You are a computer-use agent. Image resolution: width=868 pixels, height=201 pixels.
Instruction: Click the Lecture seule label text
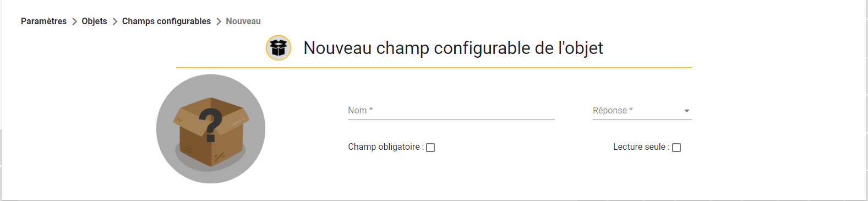641,147
